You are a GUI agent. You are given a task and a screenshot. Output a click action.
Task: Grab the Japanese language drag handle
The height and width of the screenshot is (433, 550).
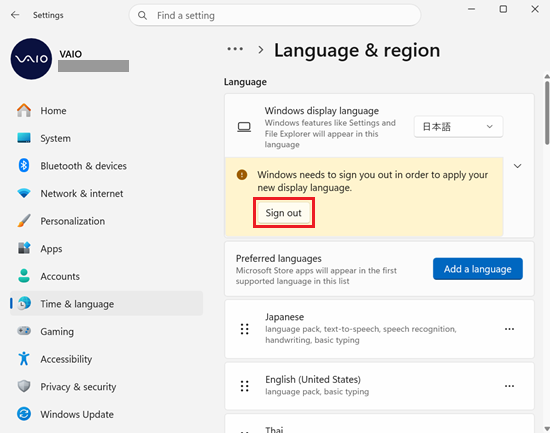click(244, 329)
